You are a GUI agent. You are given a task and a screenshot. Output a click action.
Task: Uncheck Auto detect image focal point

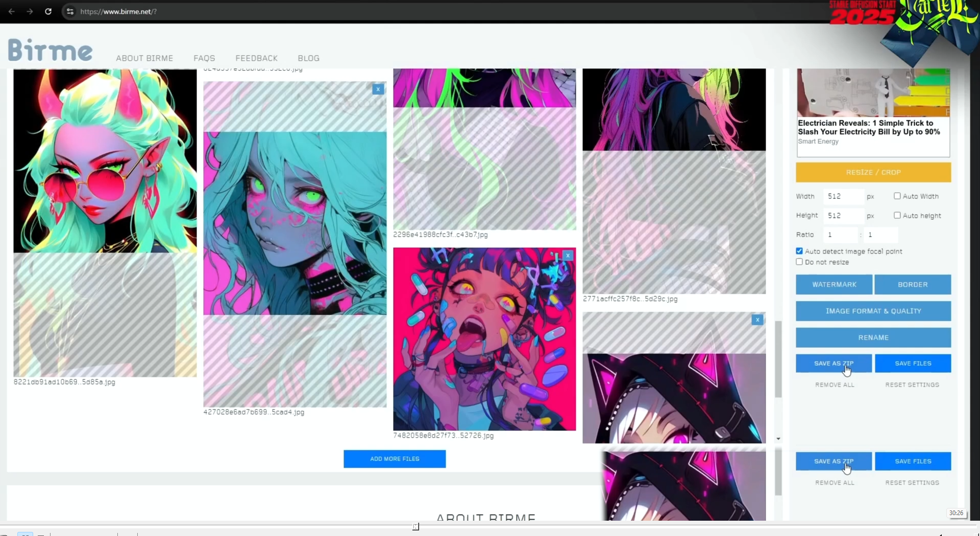click(799, 251)
